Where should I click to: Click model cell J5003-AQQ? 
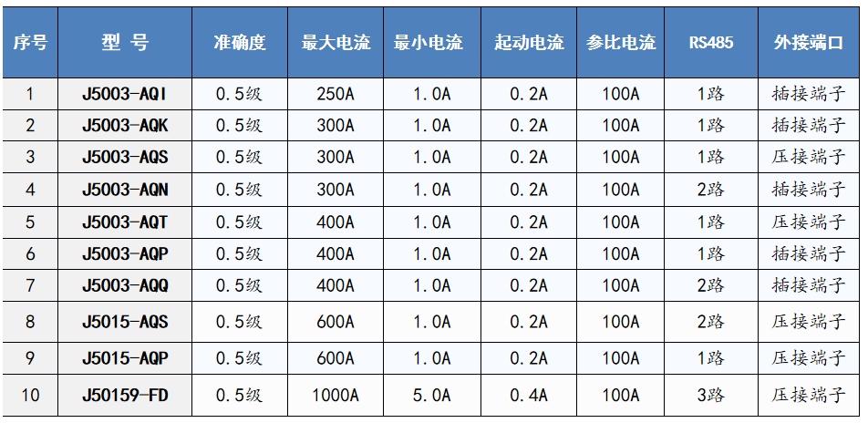click(125, 285)
